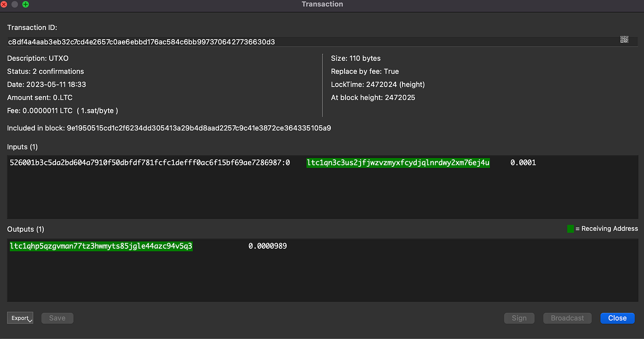The height and width of the screenshot is (339, 644).
Task: Click the 'Fee: 0.0000011 LTC' line
Action: 63,111
